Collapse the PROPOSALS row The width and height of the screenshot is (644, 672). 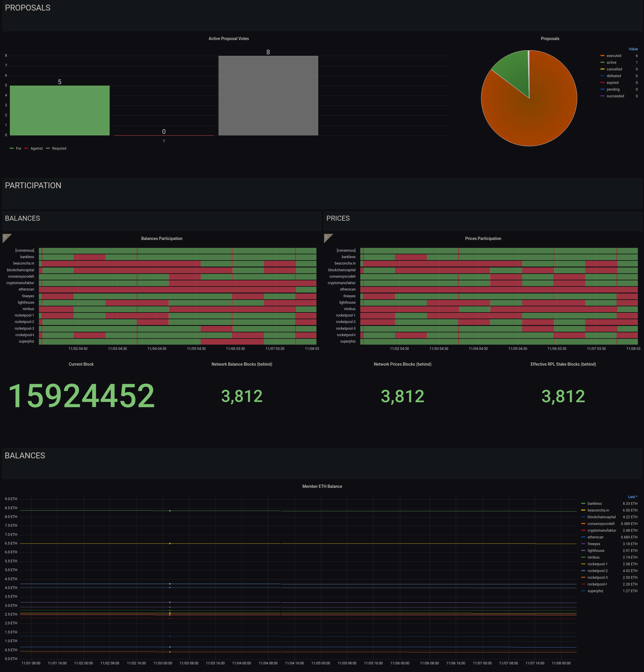27,8
